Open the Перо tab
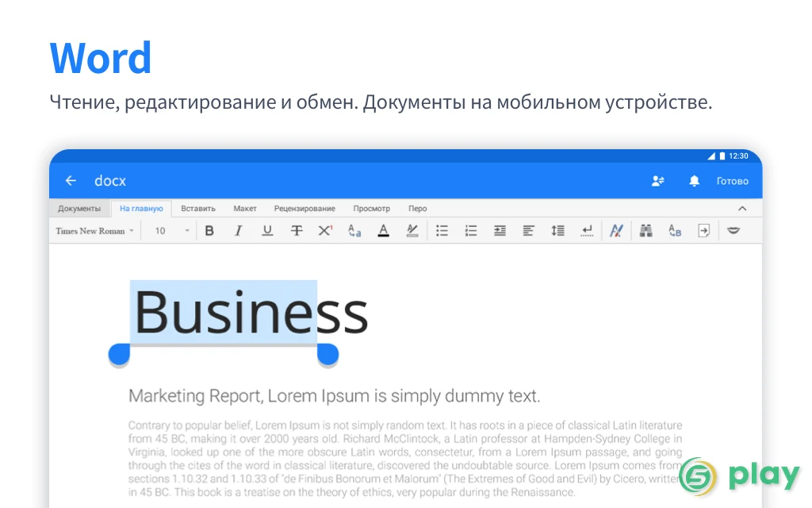The height and width of the screenshot is (508, 812). [x=417, y=209]
